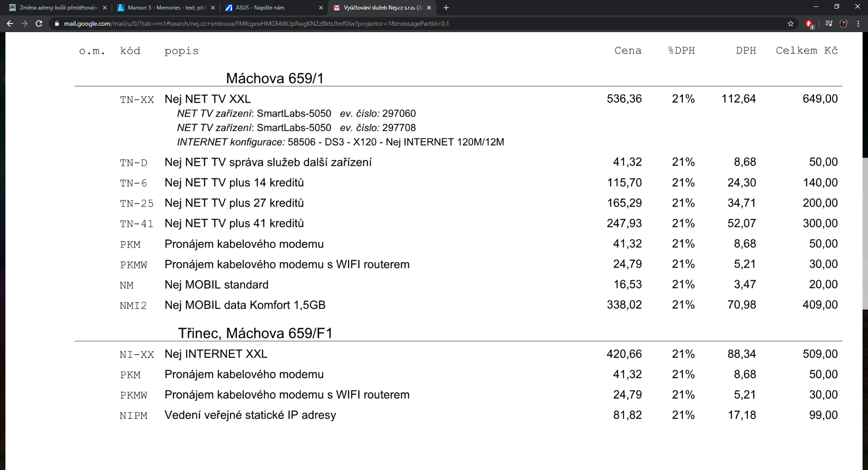868x470 pixels.
Task: View site info via the lock icon
Action: 57,23
